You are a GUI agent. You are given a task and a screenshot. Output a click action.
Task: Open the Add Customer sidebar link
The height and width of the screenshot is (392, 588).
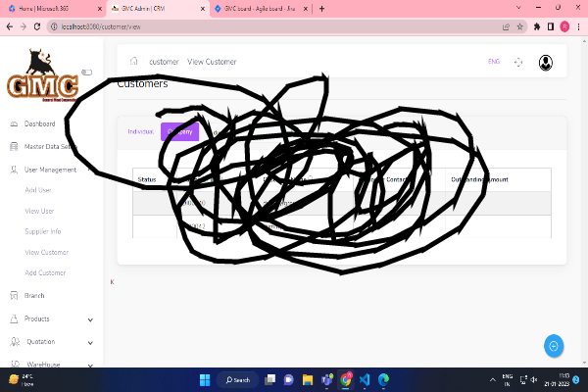pos(44,272)
